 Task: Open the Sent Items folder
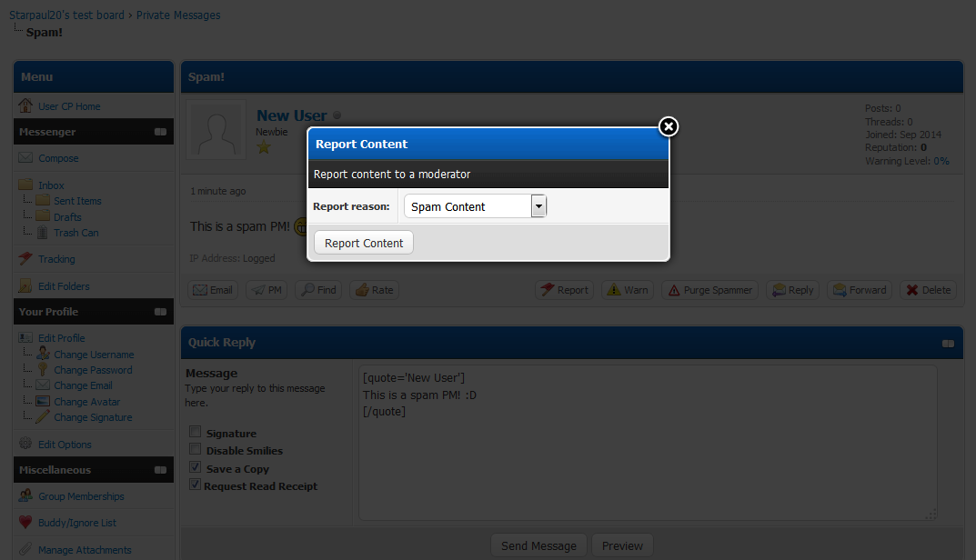tap(77, 201)
